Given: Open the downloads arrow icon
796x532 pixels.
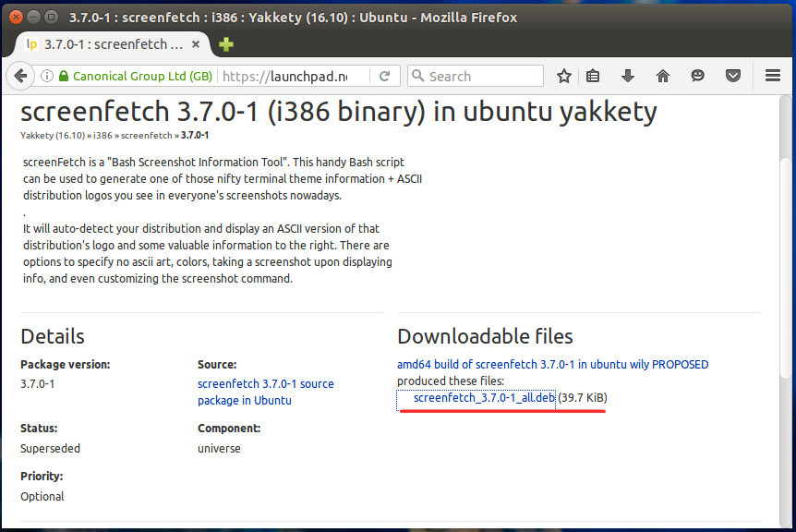Looking at the screenshot, I should pos(627,76).
